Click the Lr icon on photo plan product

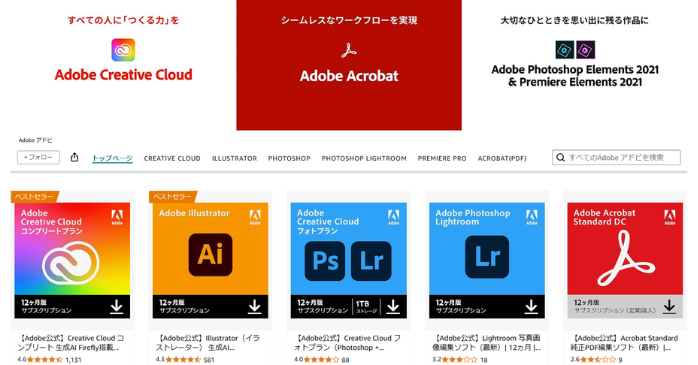coord(371,261)
